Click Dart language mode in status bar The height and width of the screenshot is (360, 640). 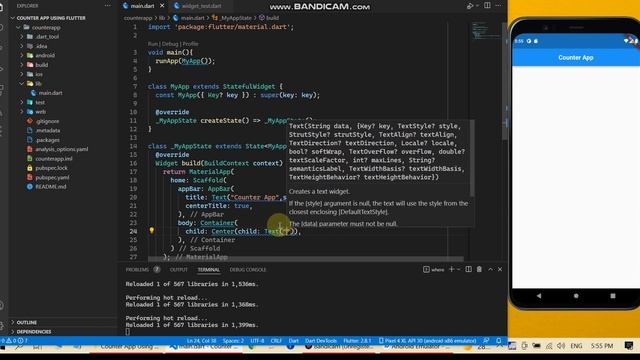pyautogui.click(x=293, y=340)
